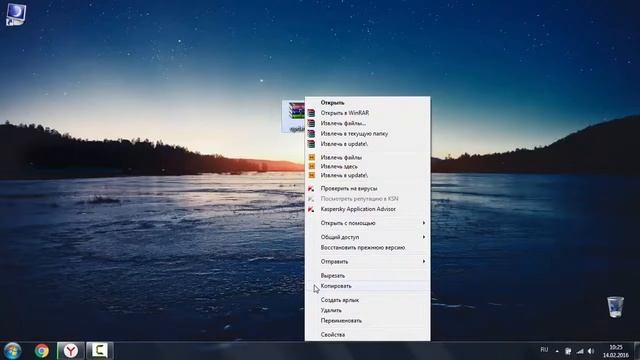The height and width of the screenshot is (360, 640).
Task: Open Camtasia recorder taskbar icon
Action: [99, 351]
